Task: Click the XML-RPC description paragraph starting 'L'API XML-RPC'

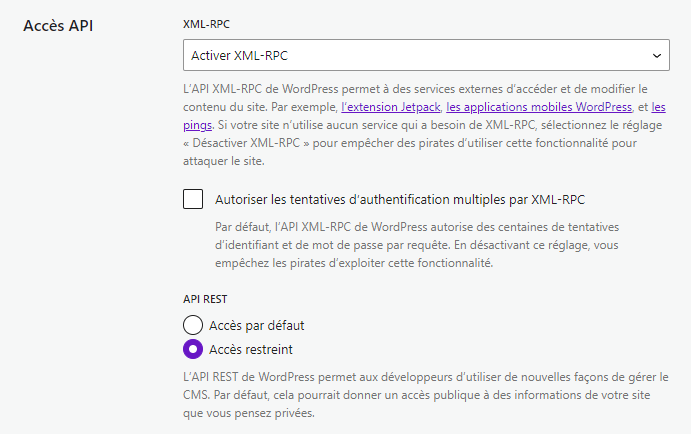Action: tap(425, 125)
